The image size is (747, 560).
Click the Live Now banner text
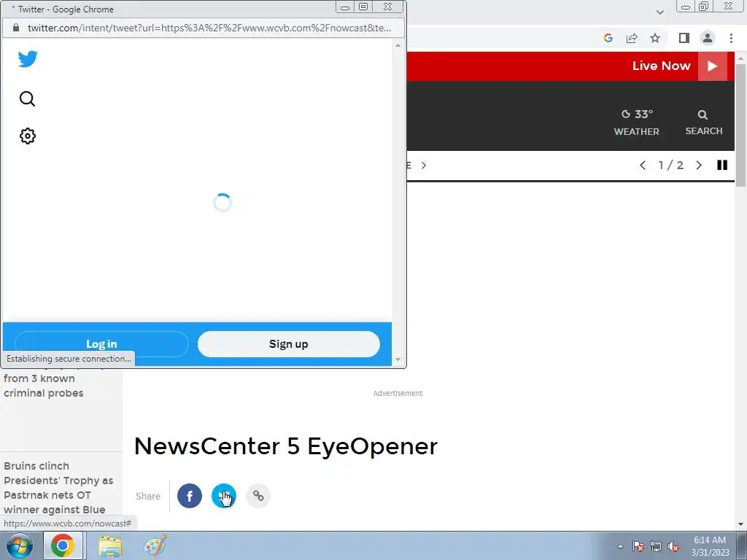click(x=661, y=66)
